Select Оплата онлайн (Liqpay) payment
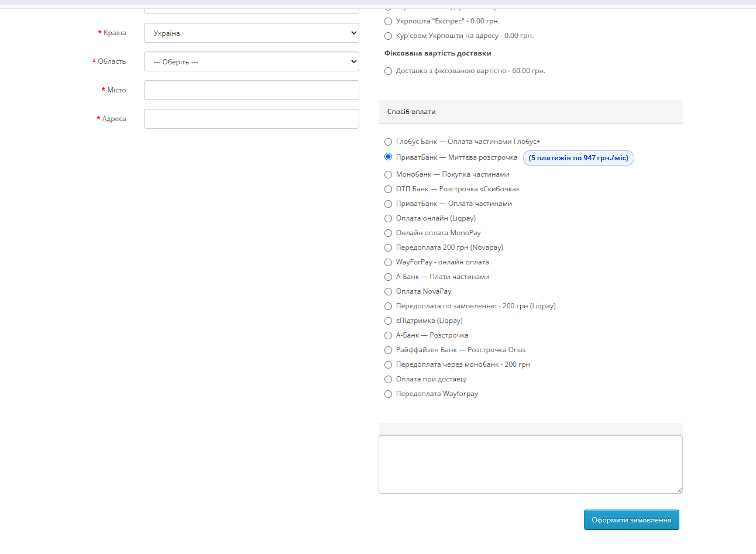 388,218
